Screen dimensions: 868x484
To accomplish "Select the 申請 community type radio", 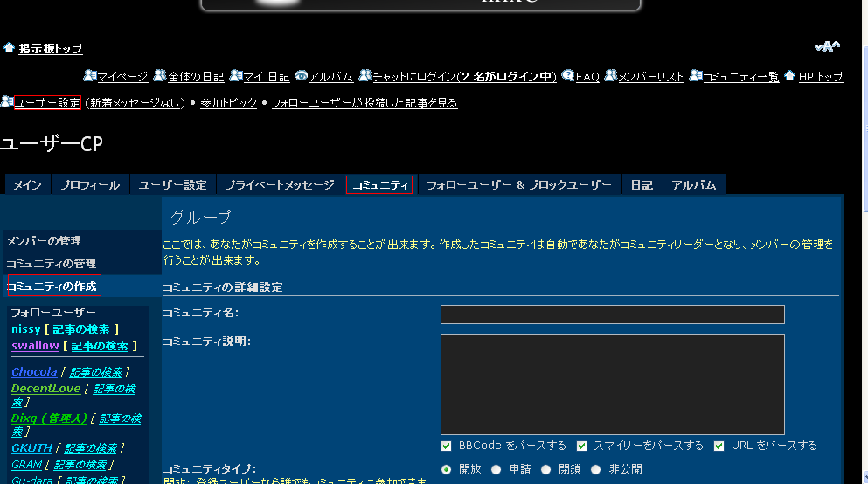I will (x=496, y=470).
